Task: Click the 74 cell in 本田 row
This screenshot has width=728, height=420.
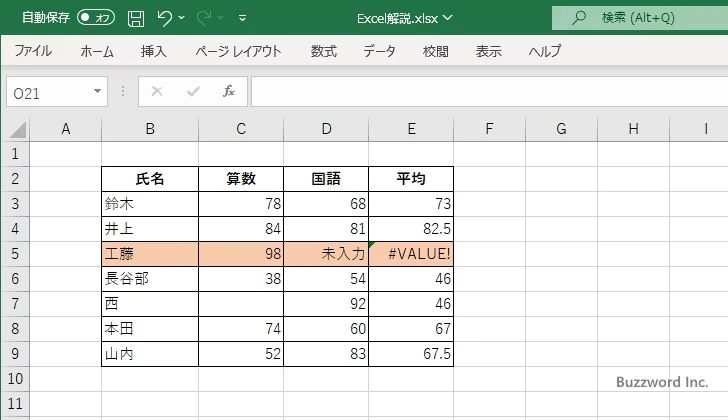Action: [241, 329]
